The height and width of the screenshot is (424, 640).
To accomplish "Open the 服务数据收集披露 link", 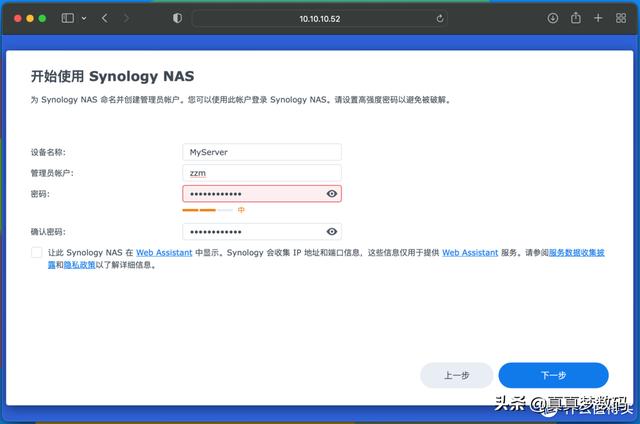I will pyautogui.click(x=576, y=253).
